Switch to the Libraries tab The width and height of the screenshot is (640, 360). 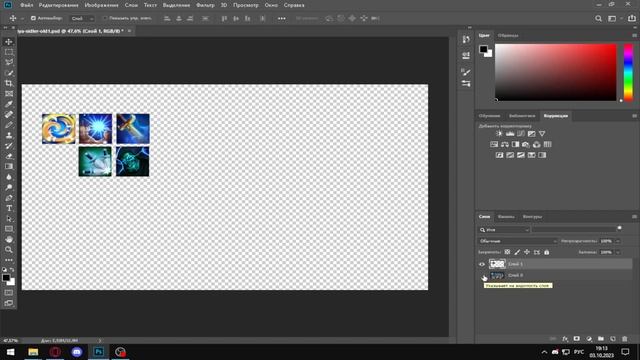[x=522, y=116]
